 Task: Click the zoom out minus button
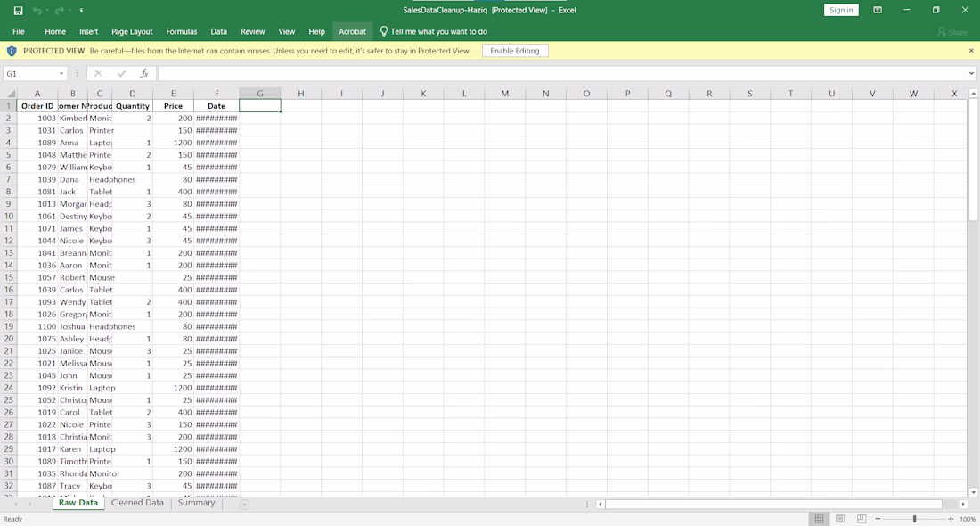(878, 519)
